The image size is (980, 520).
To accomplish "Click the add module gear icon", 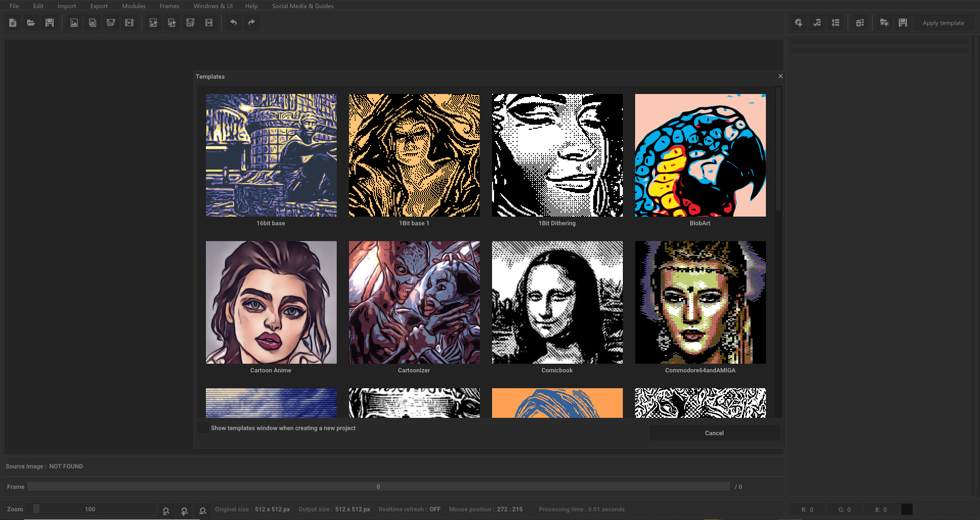I will 799,23.
